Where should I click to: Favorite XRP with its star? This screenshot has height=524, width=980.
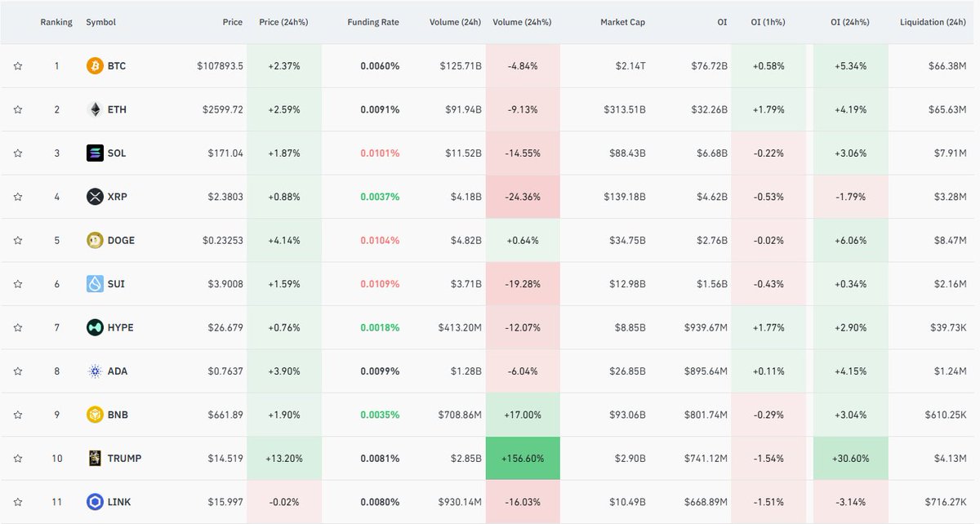click(18, 197)
